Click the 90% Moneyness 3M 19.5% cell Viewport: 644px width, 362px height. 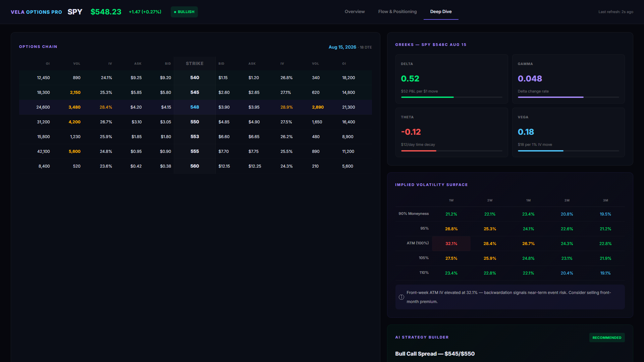605,214
